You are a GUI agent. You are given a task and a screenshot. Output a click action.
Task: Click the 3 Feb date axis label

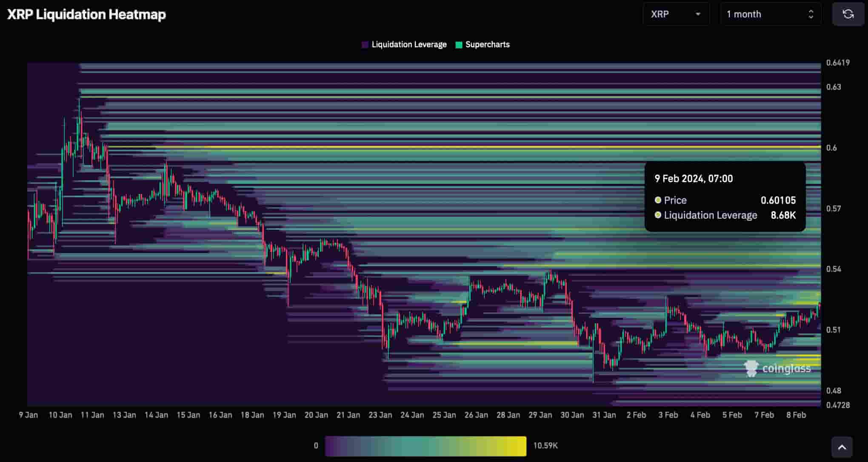pos(668,415)
